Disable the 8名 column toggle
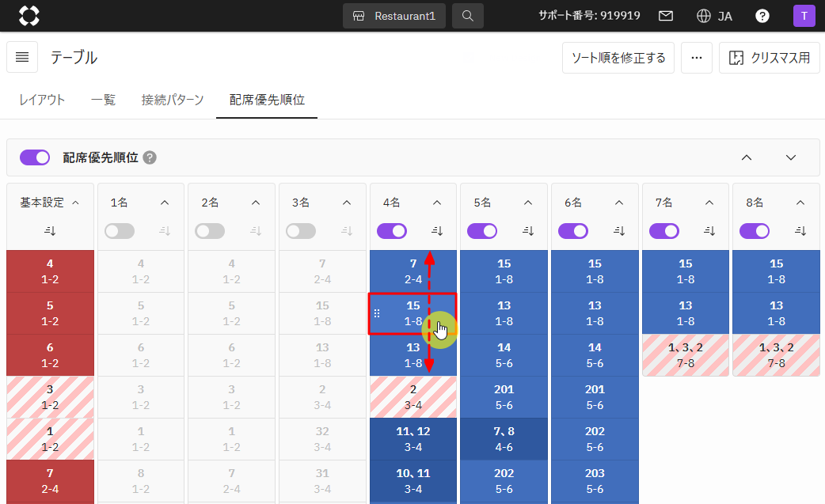Image resolution: width=825 pixels, height=504 pixels. click(x=755, y=231)
